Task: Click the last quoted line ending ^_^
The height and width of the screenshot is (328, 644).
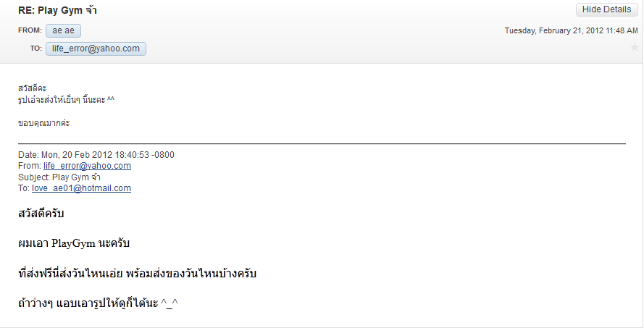Action: pos(99,304)
